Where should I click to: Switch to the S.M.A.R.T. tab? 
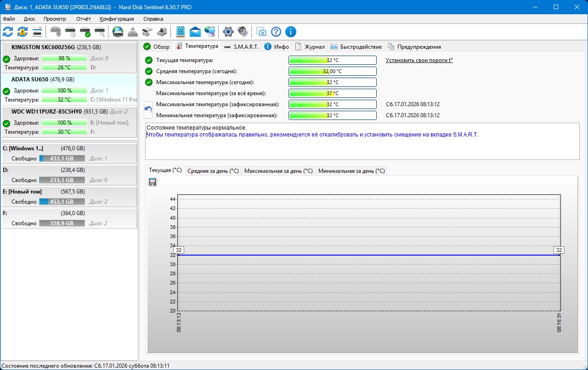tap(242, 47)
